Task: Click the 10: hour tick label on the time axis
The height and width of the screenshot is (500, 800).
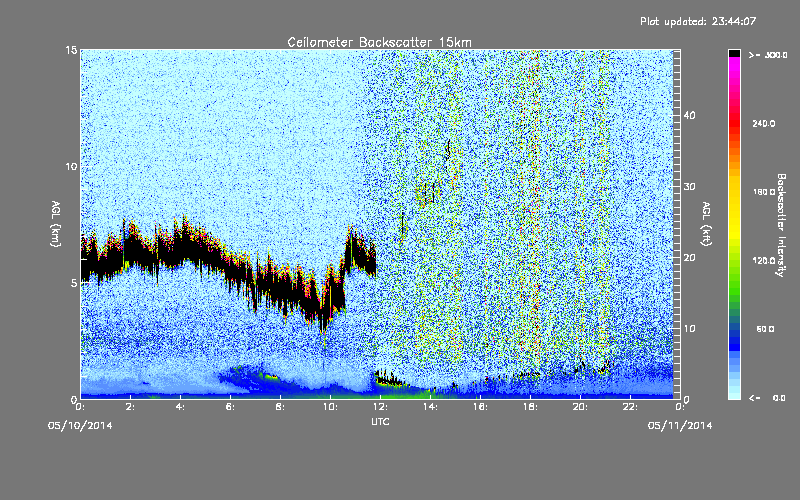Action: 330,407
